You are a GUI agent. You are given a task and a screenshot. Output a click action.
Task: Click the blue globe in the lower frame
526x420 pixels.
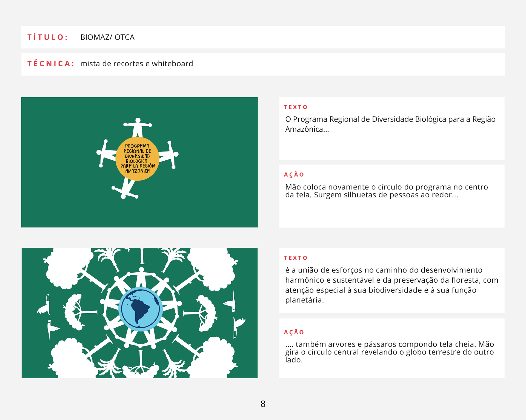coord(141,309)
